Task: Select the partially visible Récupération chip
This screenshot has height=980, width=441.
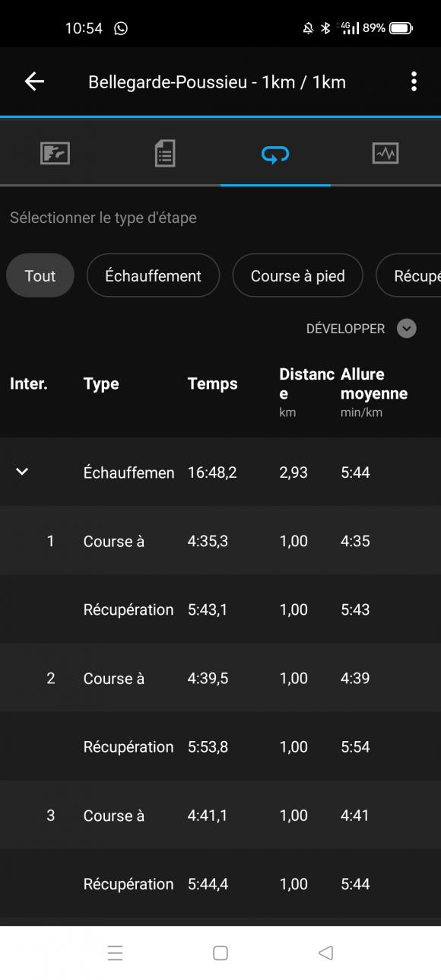Action: tap(408, 275)
